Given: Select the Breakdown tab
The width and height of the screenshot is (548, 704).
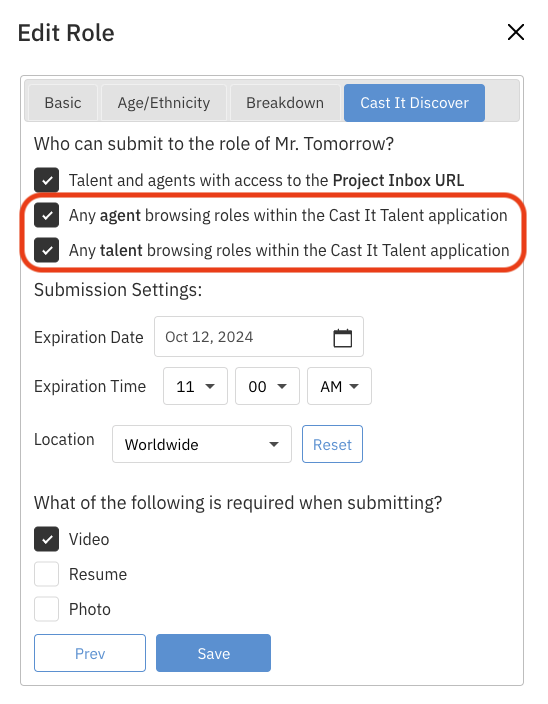Looking at the screenshot, I should tap(285, 103).
